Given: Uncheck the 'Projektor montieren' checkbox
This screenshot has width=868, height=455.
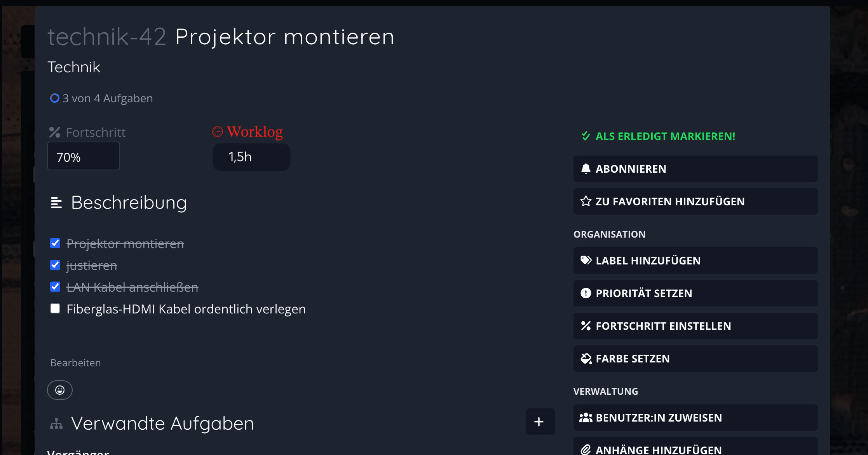Looking at the screenshot, I should pos(55,243).
